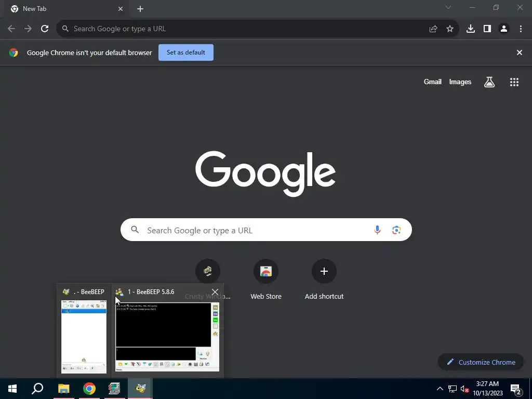Image resolution: width=532 pixels, height=399 pixels.
Task: Open the Web Store shortcut
Action: [266, 280]
